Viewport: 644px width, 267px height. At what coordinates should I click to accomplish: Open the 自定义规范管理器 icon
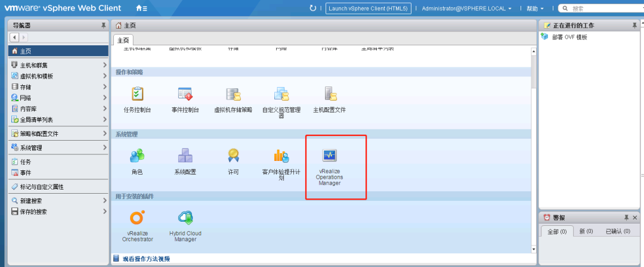tap(281, 94)
